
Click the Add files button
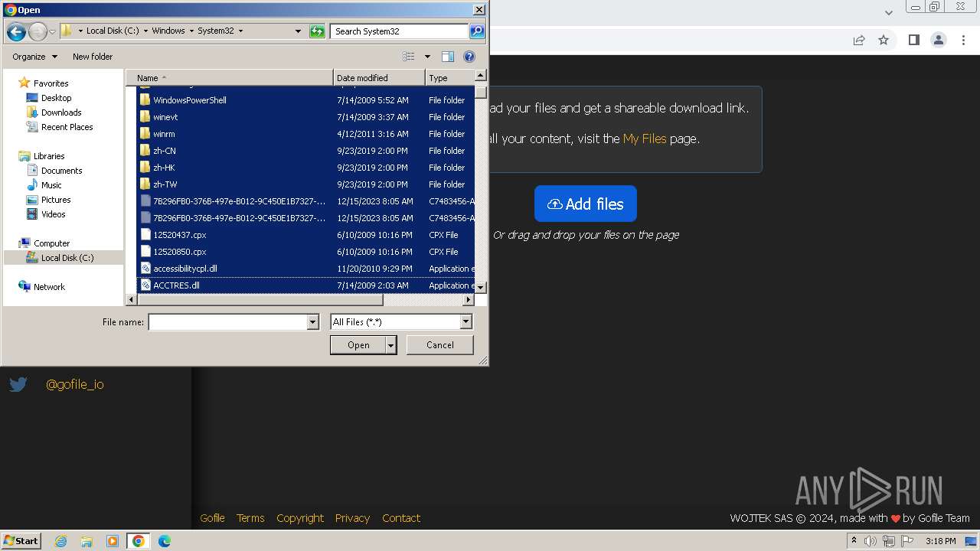[586, 204]
